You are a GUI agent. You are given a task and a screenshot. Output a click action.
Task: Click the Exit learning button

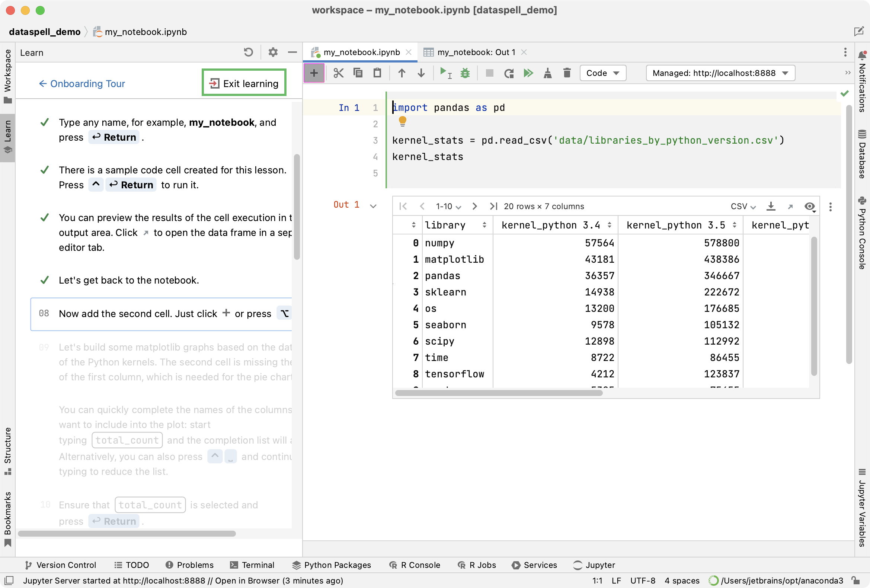(x=243, y=83)
